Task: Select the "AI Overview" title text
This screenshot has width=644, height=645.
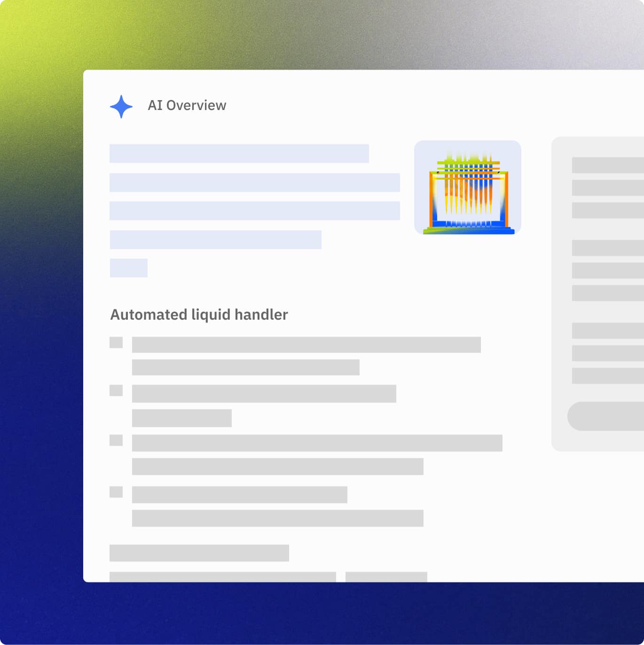Action: pos(187,105)
